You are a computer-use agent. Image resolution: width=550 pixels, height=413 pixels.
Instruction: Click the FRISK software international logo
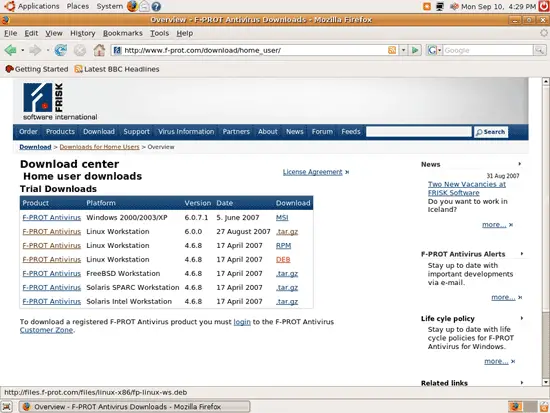60,102
